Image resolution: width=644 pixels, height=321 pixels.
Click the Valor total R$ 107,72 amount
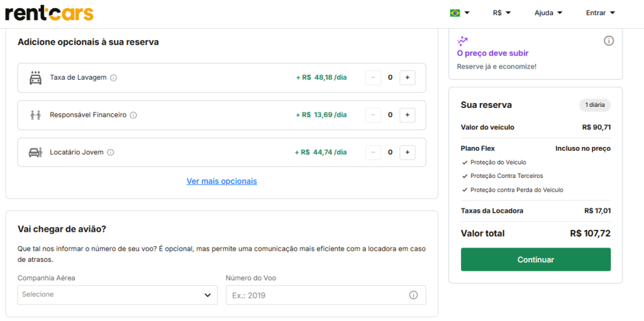pyautogui.click(x=590, y=234)
